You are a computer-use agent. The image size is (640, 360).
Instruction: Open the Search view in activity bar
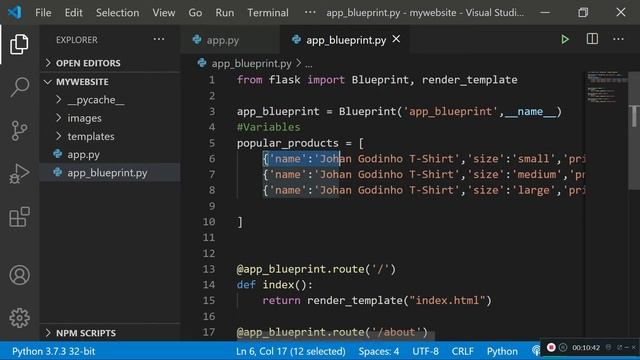(19, 87)
